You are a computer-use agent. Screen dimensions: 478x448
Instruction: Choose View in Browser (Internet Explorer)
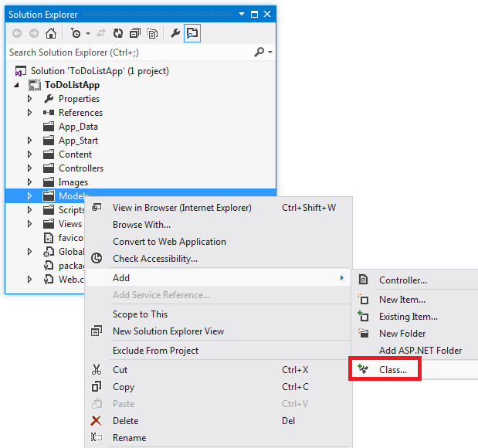pos(219,208)
